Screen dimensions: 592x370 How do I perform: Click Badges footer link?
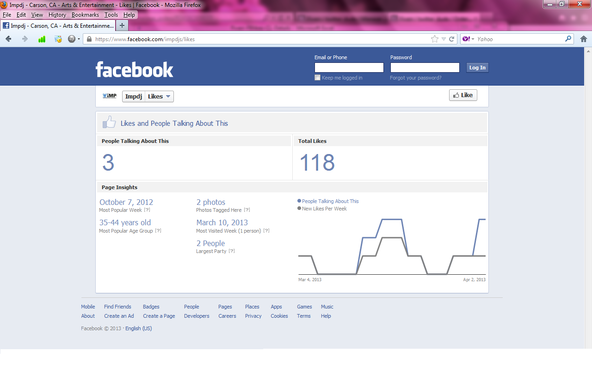click(151, 307)
